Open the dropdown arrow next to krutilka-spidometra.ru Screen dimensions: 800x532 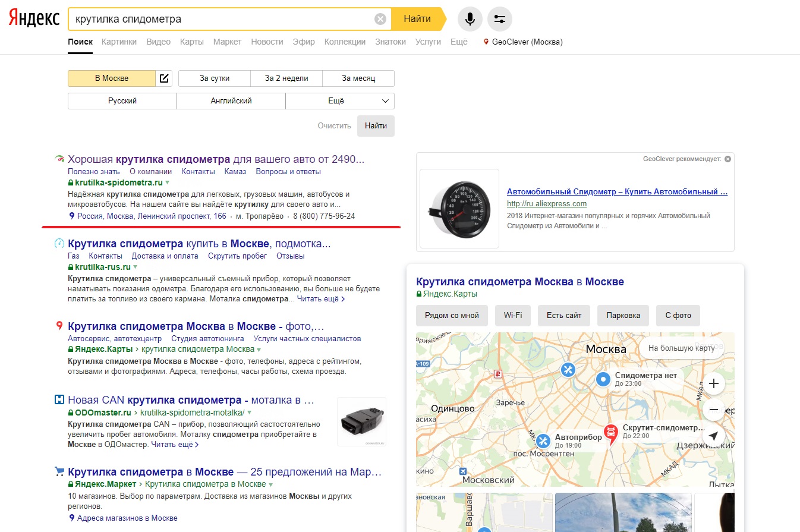pos(168,182)
